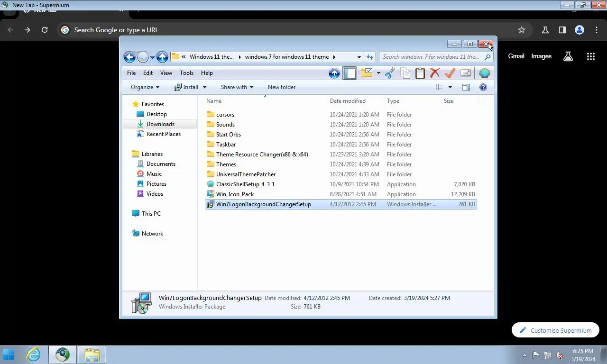Select This PC in the navigation pane
The image size is (607, 364).
coord(151,214)
